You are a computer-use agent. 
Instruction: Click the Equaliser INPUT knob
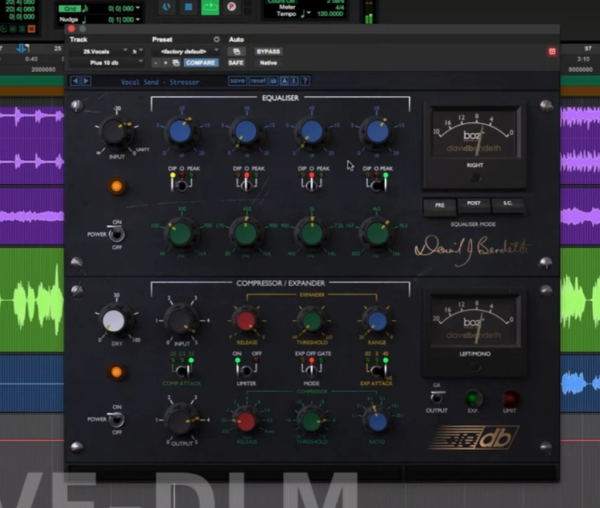click(115, 132)
